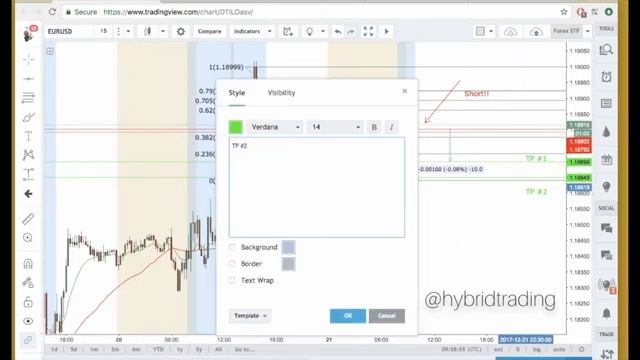Select the trend line tool

pyautogui.click(x=28, y=78)
